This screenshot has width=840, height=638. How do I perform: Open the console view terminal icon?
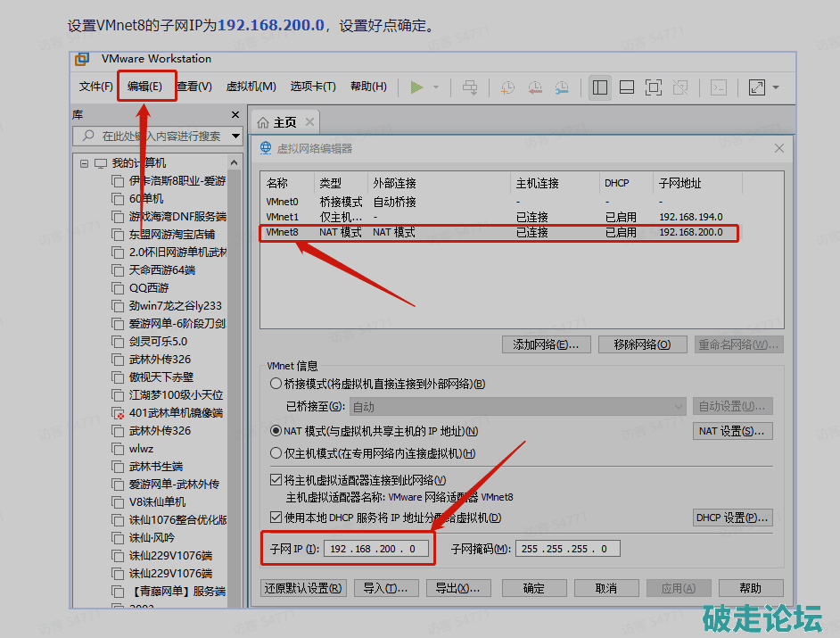718,87
